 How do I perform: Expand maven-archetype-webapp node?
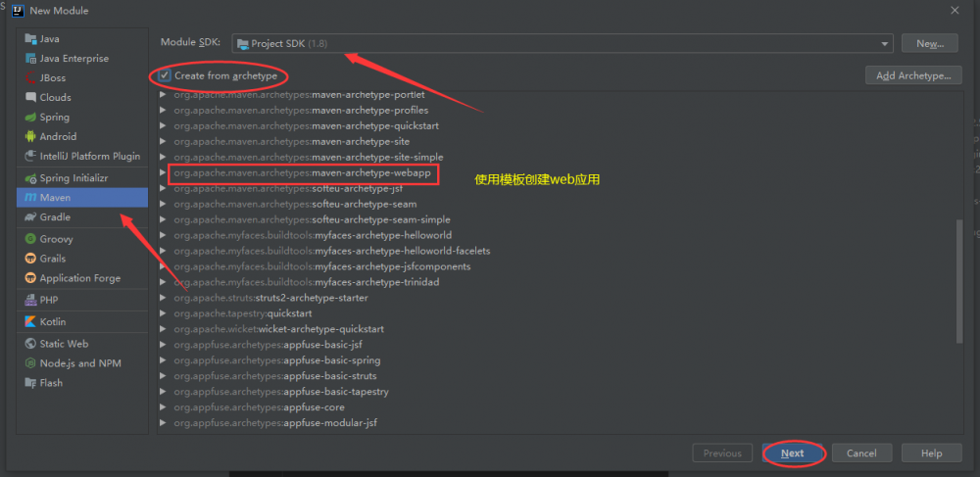[163, 172]
